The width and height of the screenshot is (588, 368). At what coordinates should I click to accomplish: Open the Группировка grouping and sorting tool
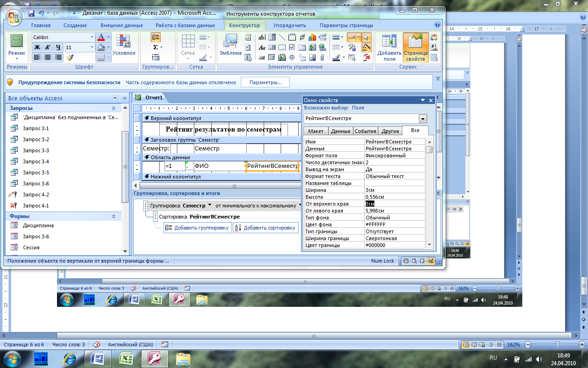[156, 37]
